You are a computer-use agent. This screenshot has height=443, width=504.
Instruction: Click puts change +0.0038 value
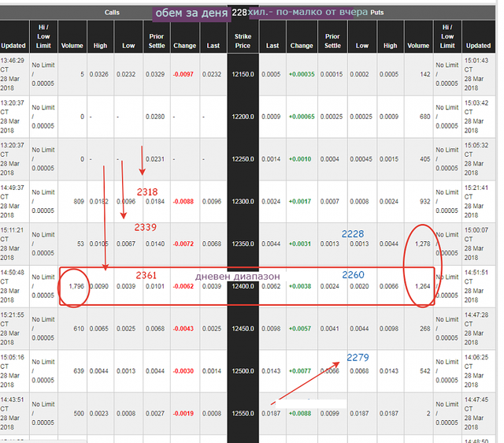click(x=299, y=286)
